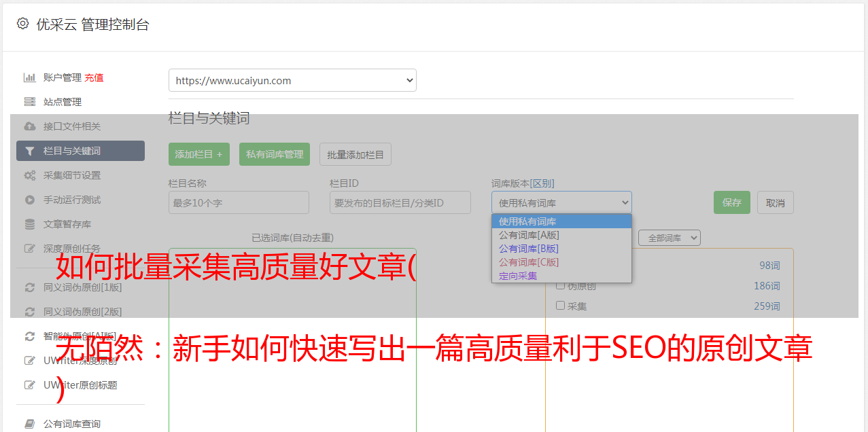
Task: Click the gear icon beside 优采云 管理控制台
Action: pos(22,24)
